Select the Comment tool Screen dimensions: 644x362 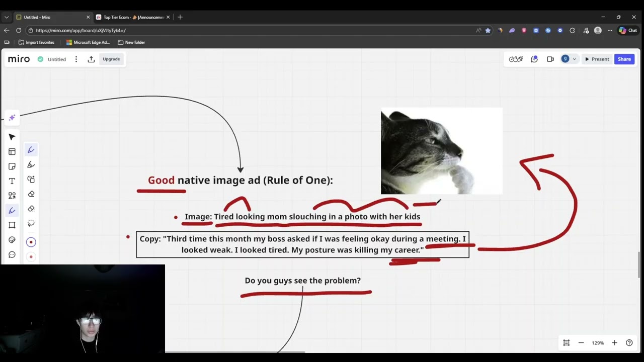pos(12,254)
